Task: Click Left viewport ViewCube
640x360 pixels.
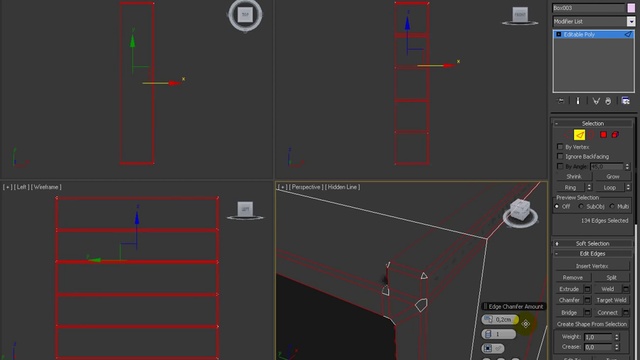Action: (x=245, y=210)
